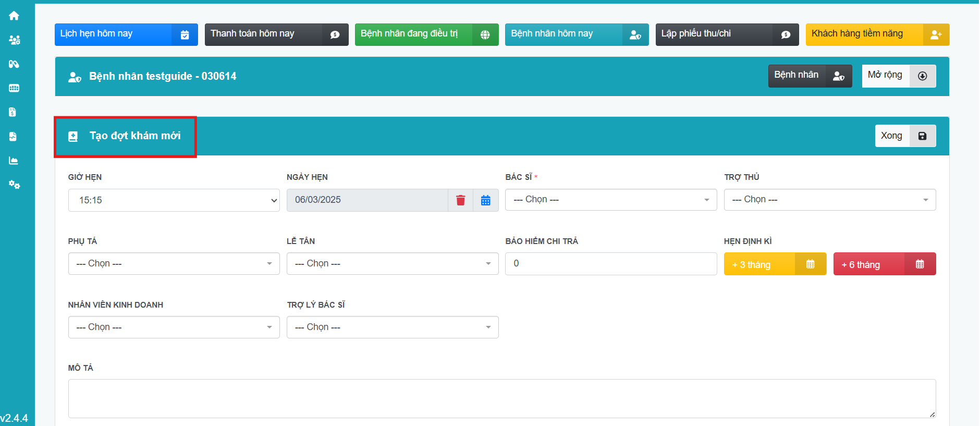The width and height of the screenshot is (980, 426).
Task: Switch to Bệnh nhân đang điều trị
Action: pos(426,34)
